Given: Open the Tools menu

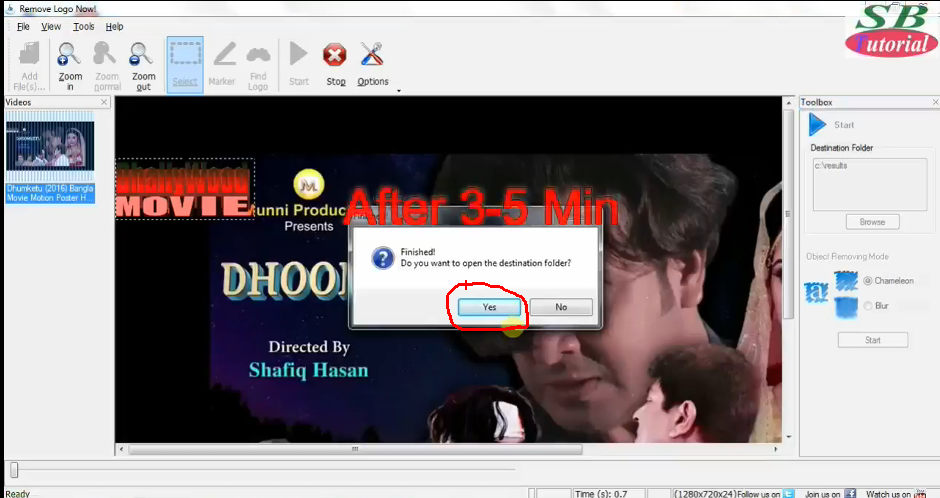Looking at the screenshot, I should coord(84,27).
